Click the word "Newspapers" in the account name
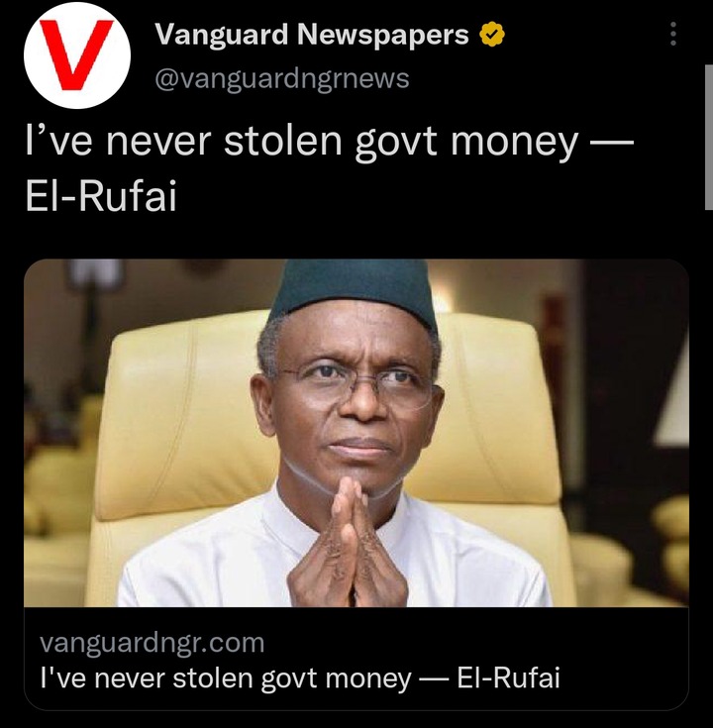Viewport: 713px width, 728px height. (x=383, y=36)
